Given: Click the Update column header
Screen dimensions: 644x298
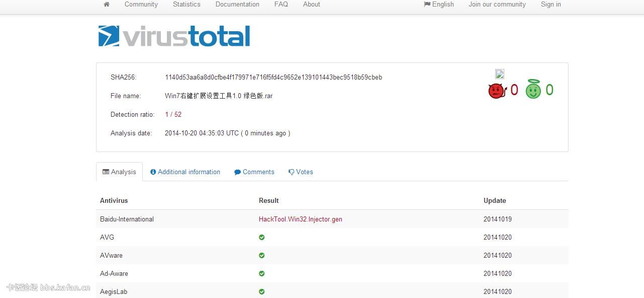Looking at the screenshot, I should 495,200.
